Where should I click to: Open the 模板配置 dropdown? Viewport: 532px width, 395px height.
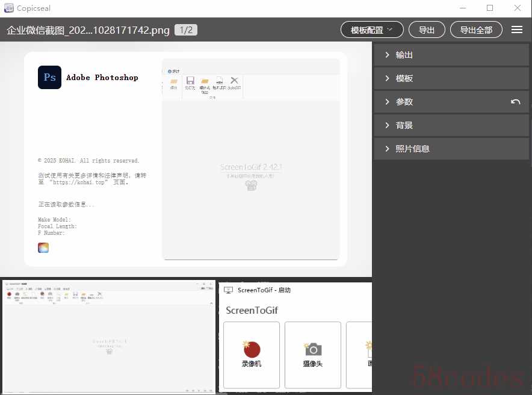click(x=372, y=30)
